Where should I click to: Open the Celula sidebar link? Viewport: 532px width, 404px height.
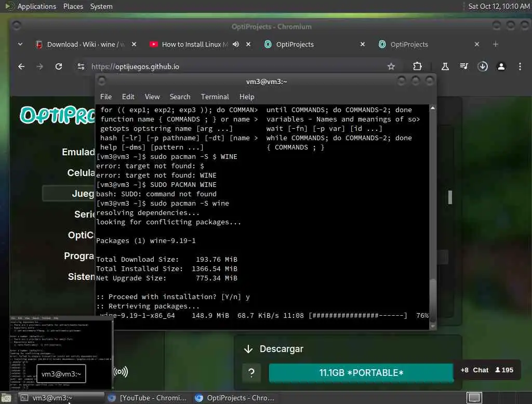(x=81, y=172)
